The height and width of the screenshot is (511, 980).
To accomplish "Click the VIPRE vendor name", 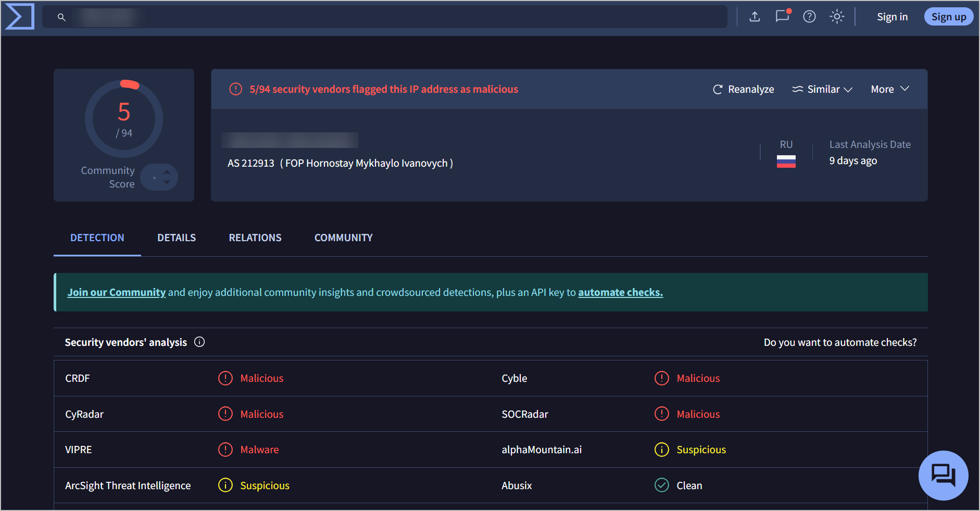I will pos(79,450).
